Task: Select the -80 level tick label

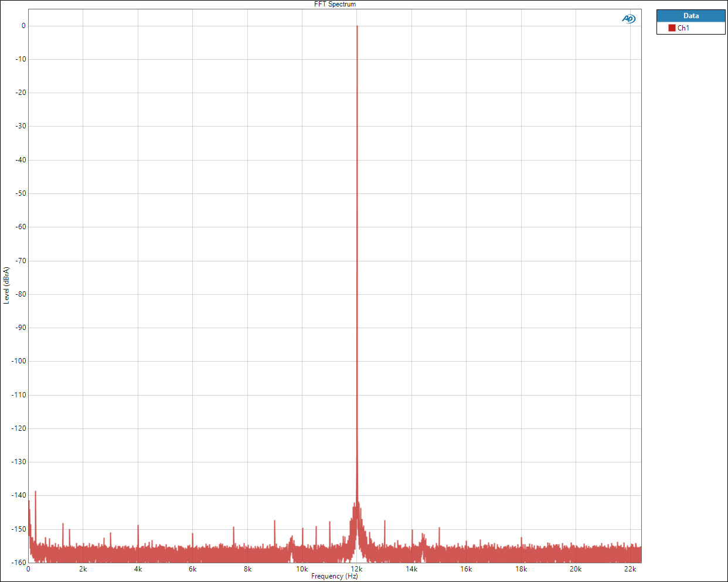Action: point(21,294)
